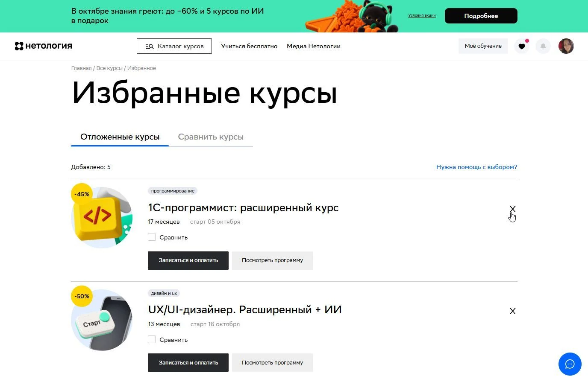Click the -50% discount badge
The image size is (588, 382).
point(82,296)
